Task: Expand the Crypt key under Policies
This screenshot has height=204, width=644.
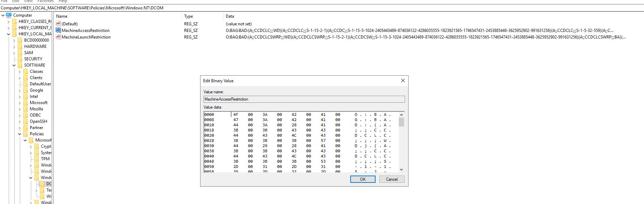Action: click(x=31, y=146)
